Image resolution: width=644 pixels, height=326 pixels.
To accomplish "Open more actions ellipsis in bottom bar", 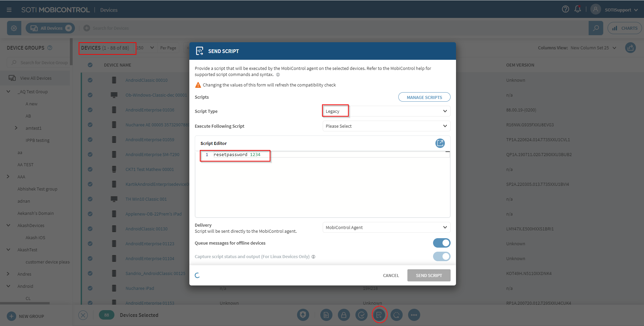I will point(414,315).
